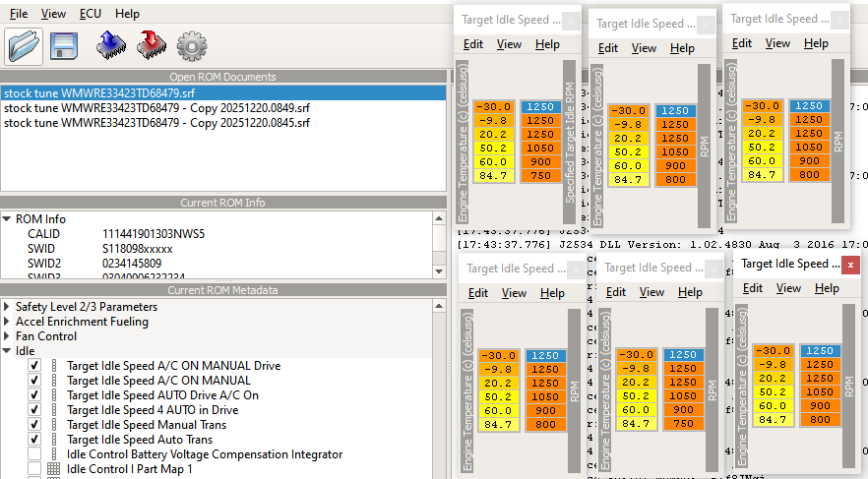Collapse the ROM Info section

[7, 219]
